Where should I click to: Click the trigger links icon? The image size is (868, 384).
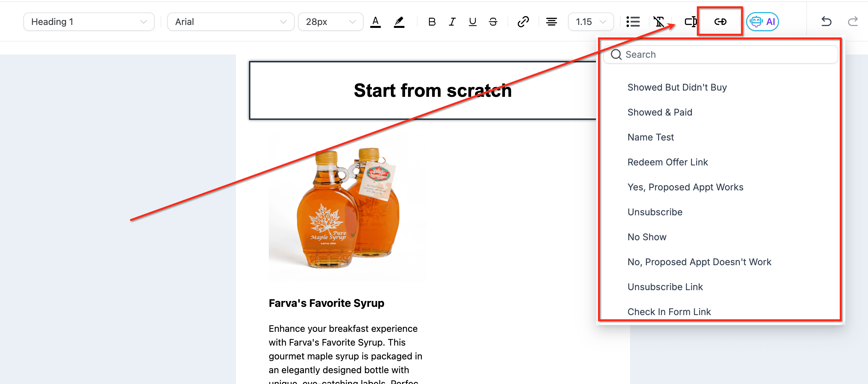pos(720,22)
